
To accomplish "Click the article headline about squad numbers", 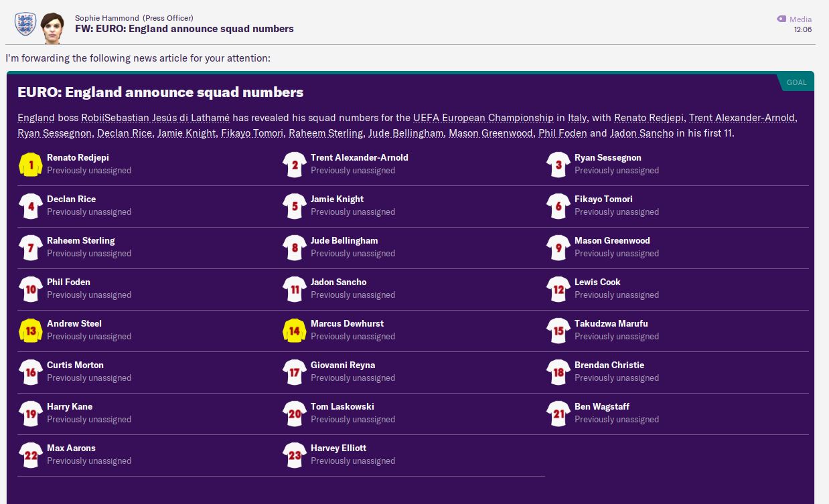I will pos(160,92).
